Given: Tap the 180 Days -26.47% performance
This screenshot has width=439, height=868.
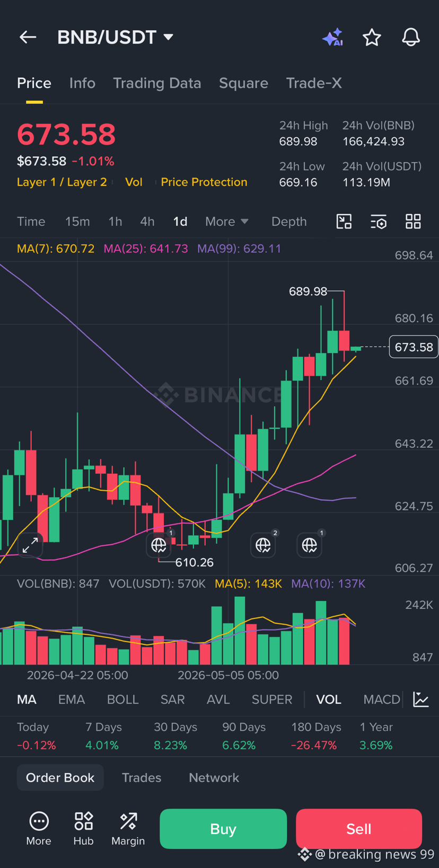Looking at the screenshot, I should (316, 736).
